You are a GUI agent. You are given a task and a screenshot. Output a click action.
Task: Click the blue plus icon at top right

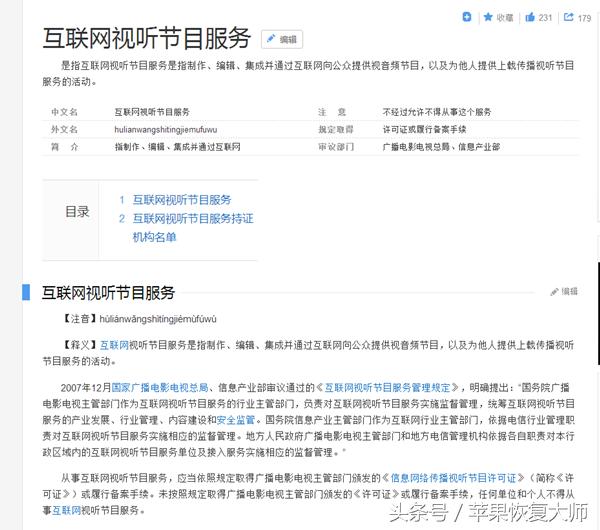(x=467, y=17)
